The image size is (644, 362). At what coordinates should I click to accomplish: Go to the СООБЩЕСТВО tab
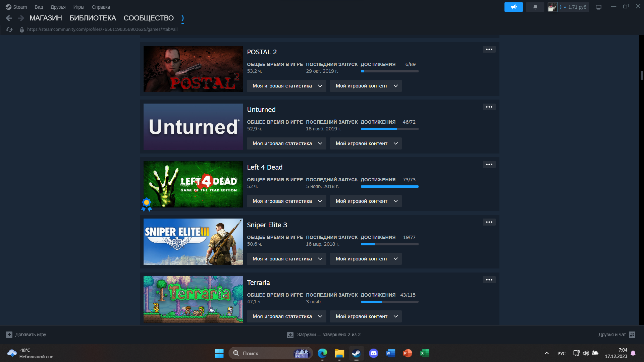[x=149, y=18]
